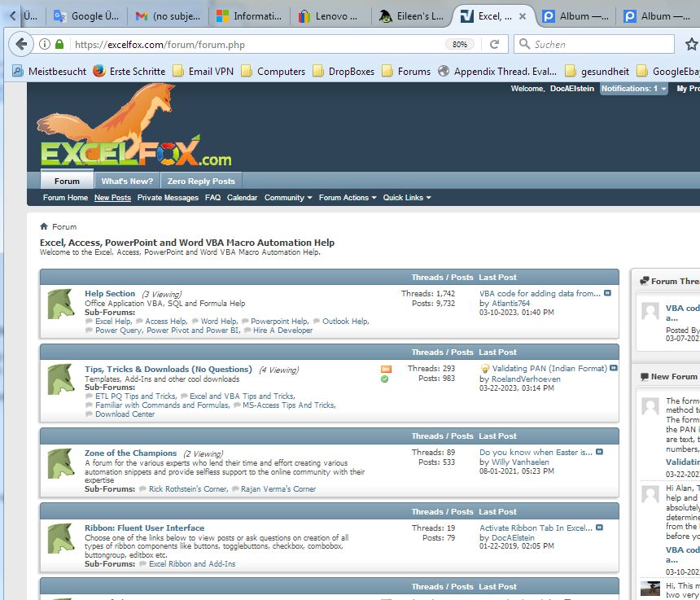Viewport: 700px width, 600px height.
Task: Switch to the Lenovo browser tab
Action: [330, 16]
